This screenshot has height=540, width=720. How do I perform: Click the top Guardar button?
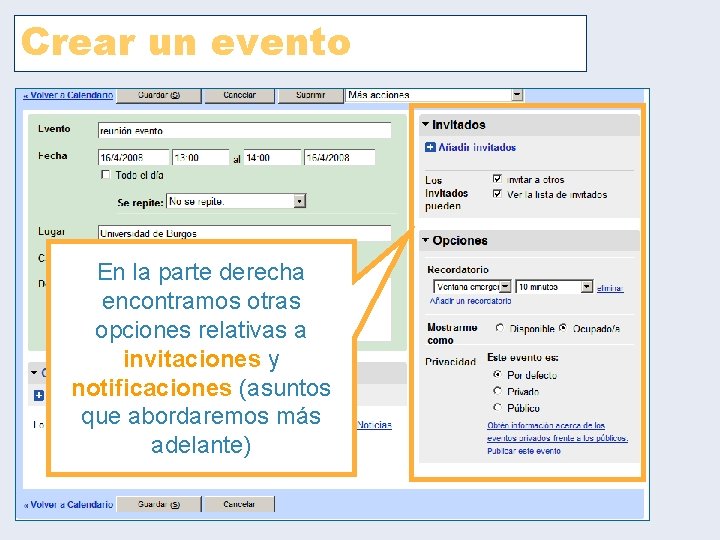[159, 96]
